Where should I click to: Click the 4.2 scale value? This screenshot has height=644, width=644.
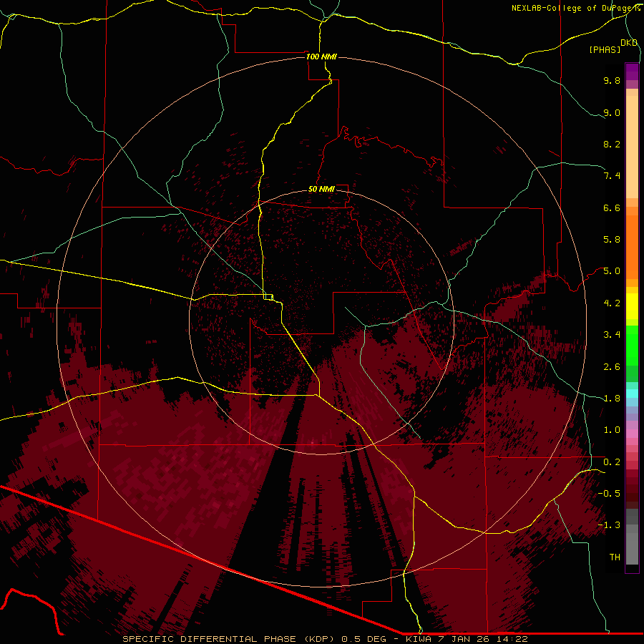click(x=612, y=303)
